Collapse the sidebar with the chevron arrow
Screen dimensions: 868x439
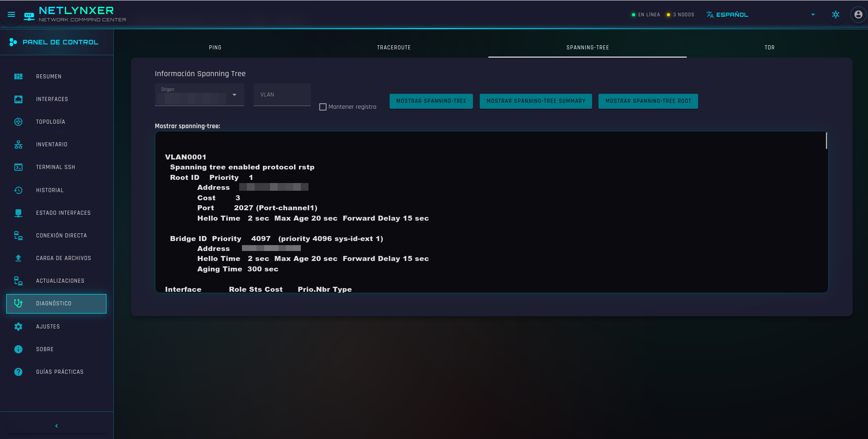[57, 426]
